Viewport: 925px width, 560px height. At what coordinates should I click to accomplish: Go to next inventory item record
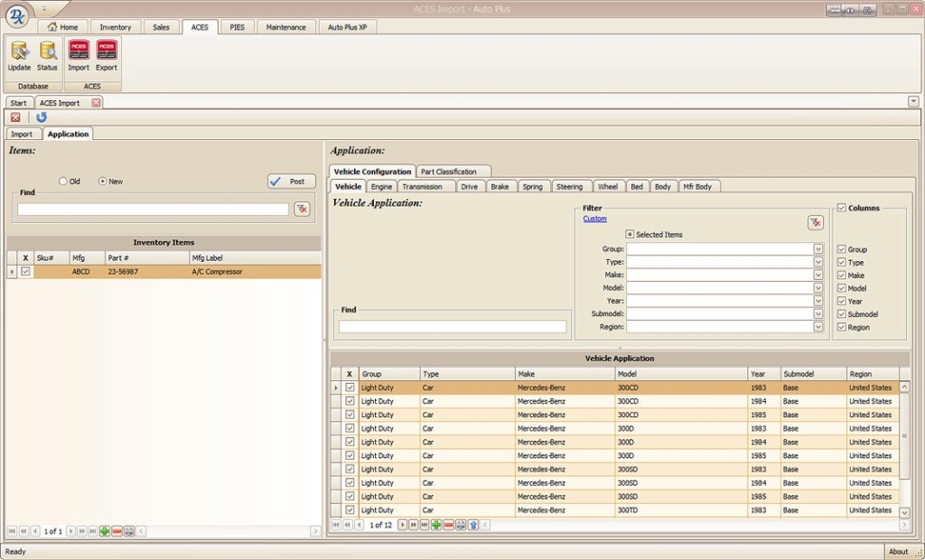(70, 531)
